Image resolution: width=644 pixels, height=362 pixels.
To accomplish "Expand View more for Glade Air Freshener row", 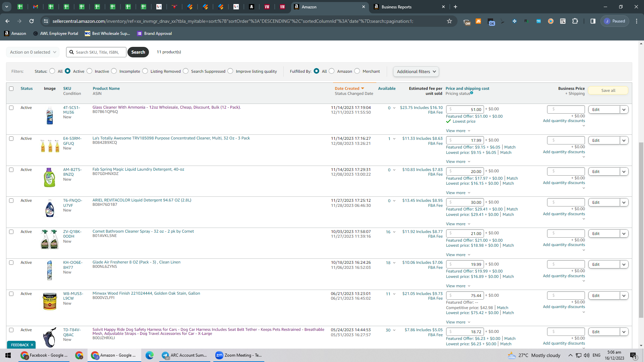I will coord(458,286).
